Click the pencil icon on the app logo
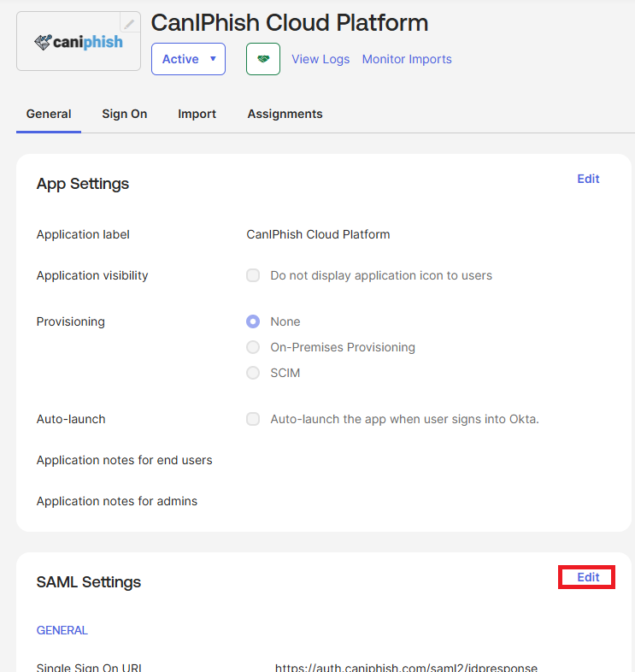Image resolution: width=635 pixels, height=672 pixels. tap(129, 24)
